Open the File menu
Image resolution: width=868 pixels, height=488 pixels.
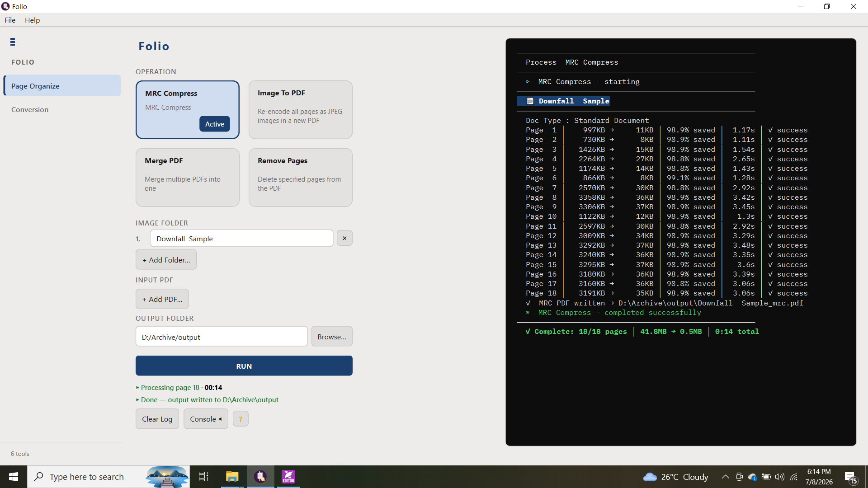(x=10, y=20)
